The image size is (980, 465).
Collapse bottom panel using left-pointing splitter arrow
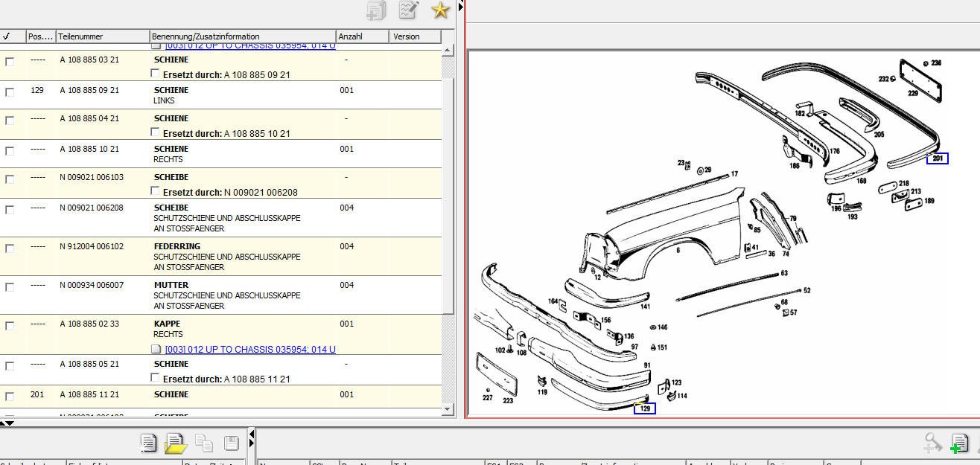pyautogui.click(x=252, y=433)
